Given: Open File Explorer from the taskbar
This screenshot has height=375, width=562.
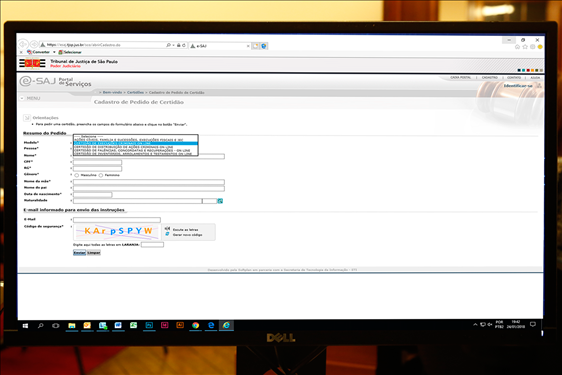Looking at the screenshot, I should [72, 326].
